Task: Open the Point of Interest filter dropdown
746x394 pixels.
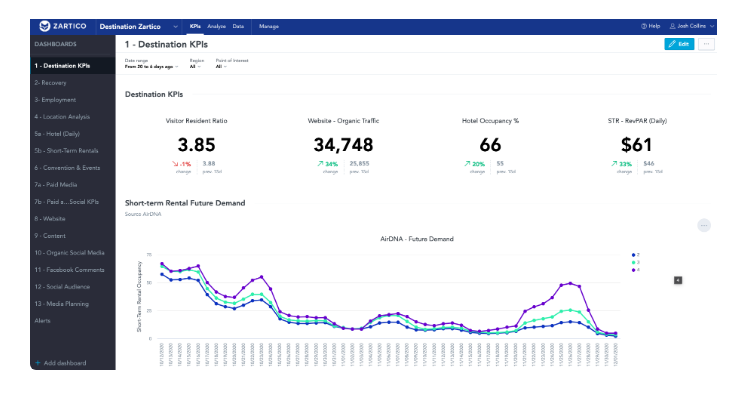Action: (x=221, y=67)
